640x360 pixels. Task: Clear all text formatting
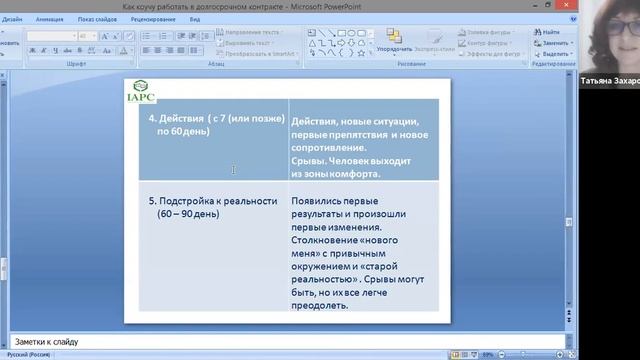(129, 36)
